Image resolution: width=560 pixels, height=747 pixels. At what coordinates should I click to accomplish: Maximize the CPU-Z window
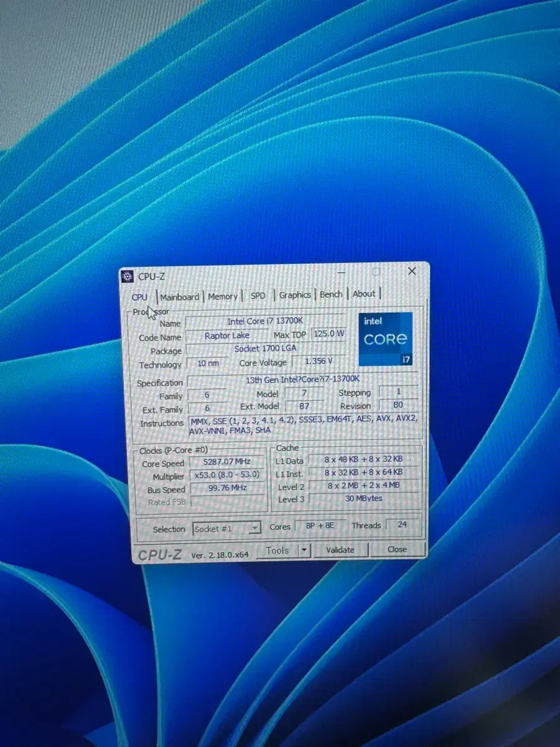click(x=376, y=272)
